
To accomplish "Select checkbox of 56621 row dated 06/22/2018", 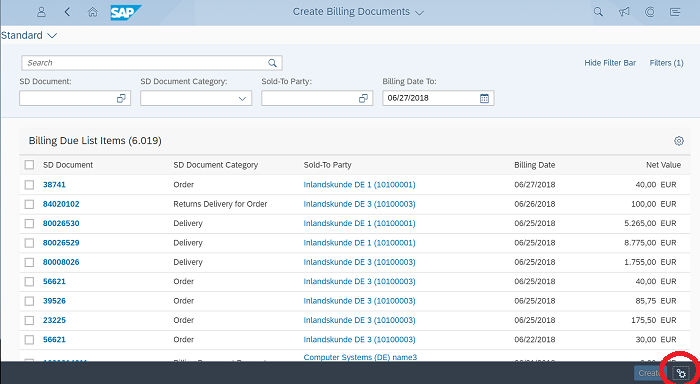I will 29,340.
